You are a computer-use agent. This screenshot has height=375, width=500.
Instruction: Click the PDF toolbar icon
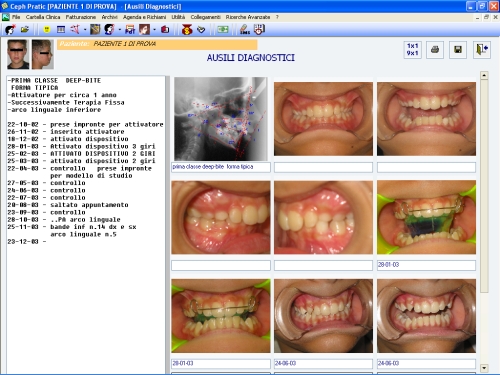click(130, 30)
